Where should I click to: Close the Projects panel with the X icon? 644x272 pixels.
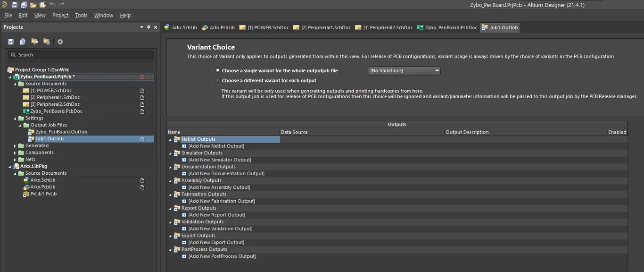(x=156, y=27)
